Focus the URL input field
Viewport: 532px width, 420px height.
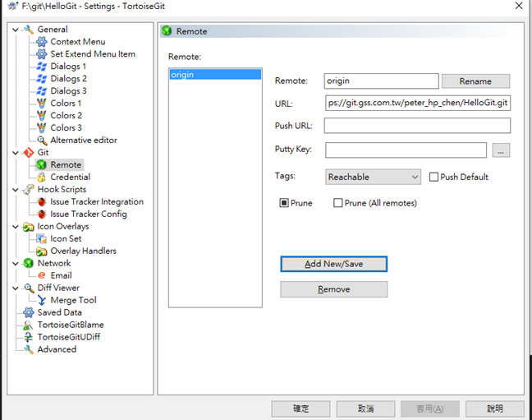click(418, 103)
